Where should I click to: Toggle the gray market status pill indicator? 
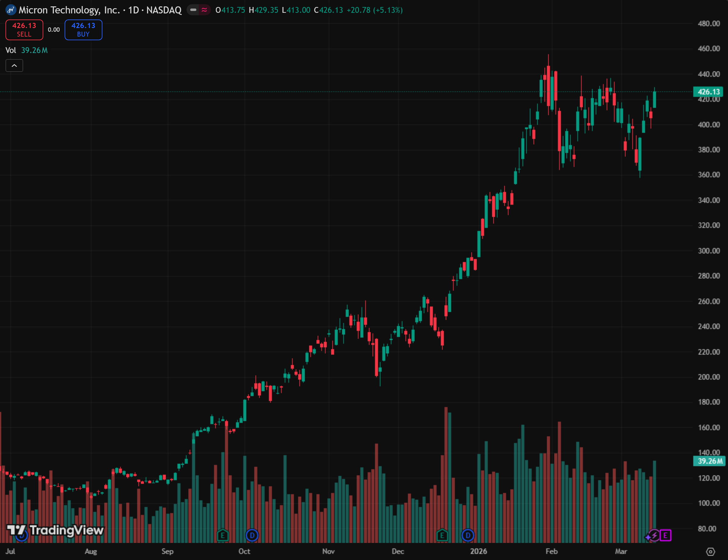coord(193,10)
